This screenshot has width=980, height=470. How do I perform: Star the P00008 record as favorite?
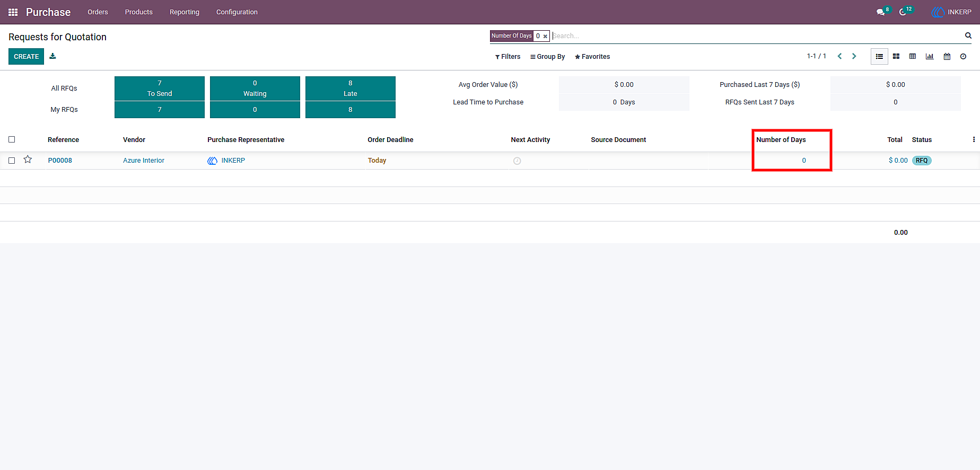[x=28, y=159]
